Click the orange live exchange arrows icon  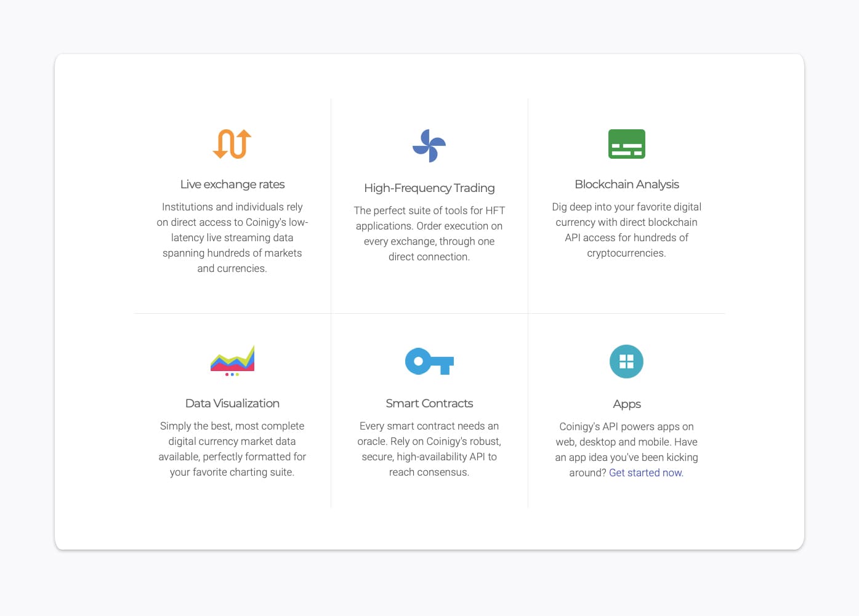tap(232, 144)
